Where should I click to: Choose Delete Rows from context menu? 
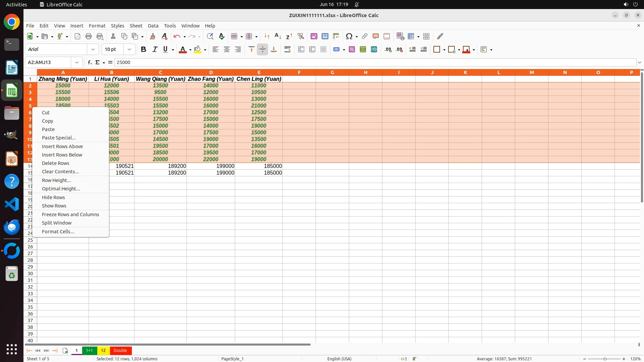pyautogui.click(x=55, y=163)
